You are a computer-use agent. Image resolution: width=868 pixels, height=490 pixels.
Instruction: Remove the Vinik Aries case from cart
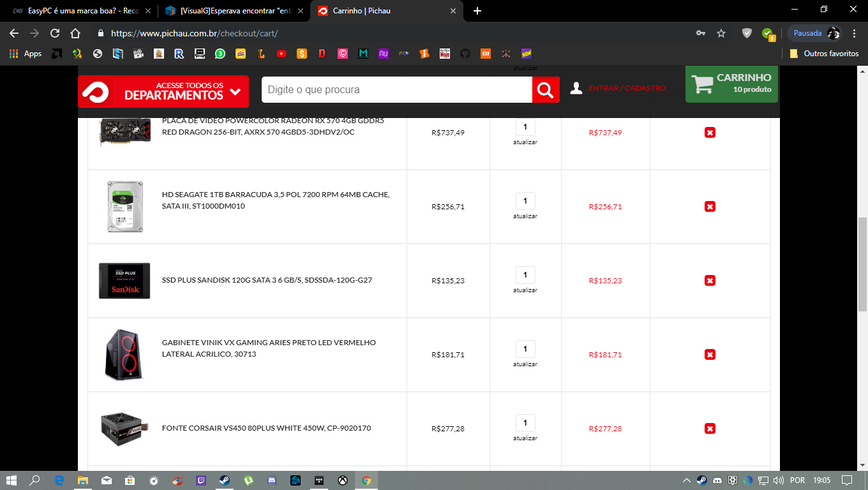click(x=710, y=355)
